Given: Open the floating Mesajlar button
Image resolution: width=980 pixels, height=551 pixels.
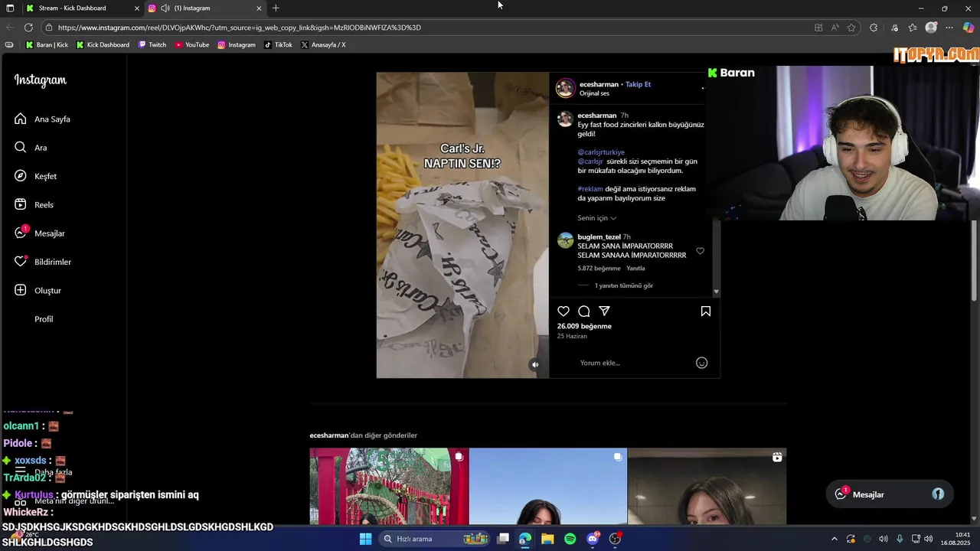Looking at the screenshot, I should (x=890, y=494).
